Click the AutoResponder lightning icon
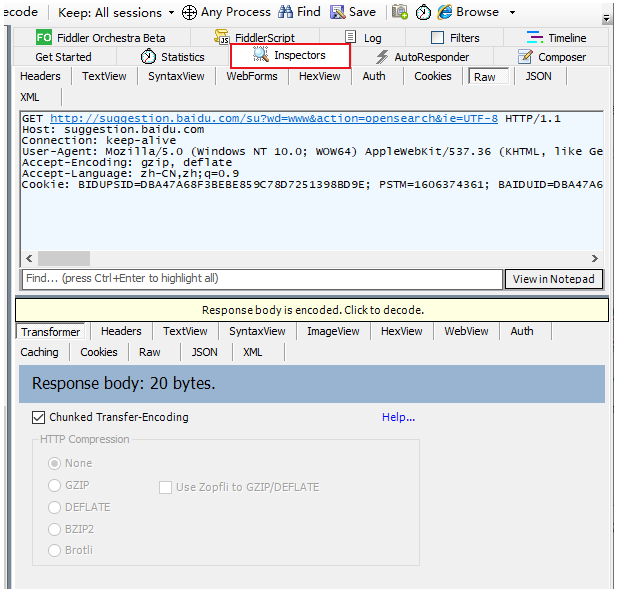620x595 pixels. tap(382, 57)
